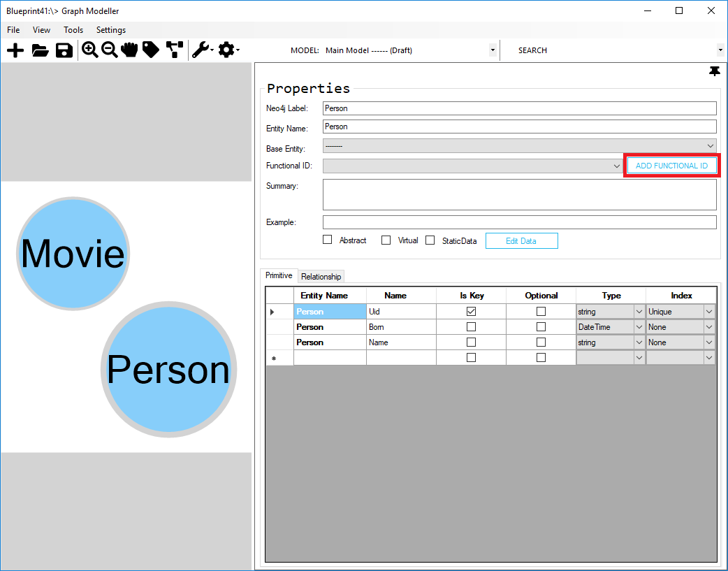Select the highlighted Person entity cell in Uid row
This screenshot has height=571, width=728.
330,311
